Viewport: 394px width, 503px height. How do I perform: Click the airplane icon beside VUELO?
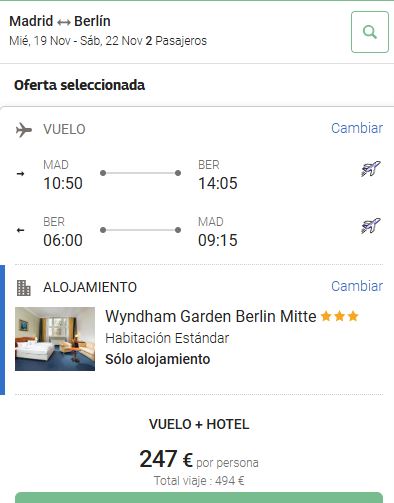coord(24,130)
